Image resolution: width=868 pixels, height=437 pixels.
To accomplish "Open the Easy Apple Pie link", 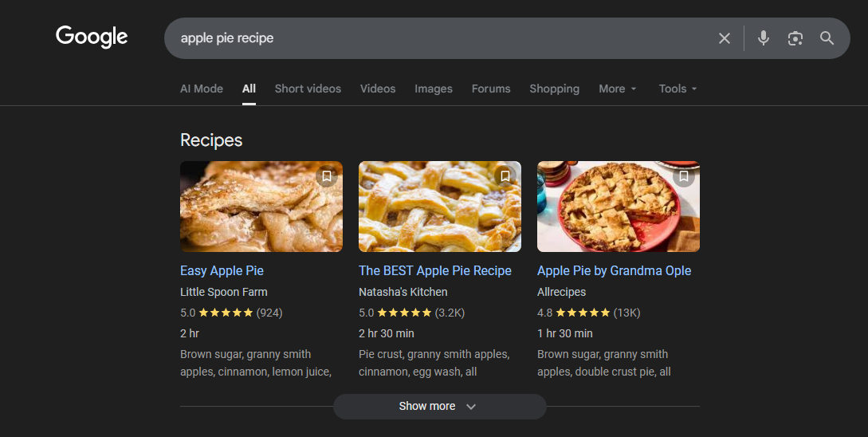I will click(222, 271).
